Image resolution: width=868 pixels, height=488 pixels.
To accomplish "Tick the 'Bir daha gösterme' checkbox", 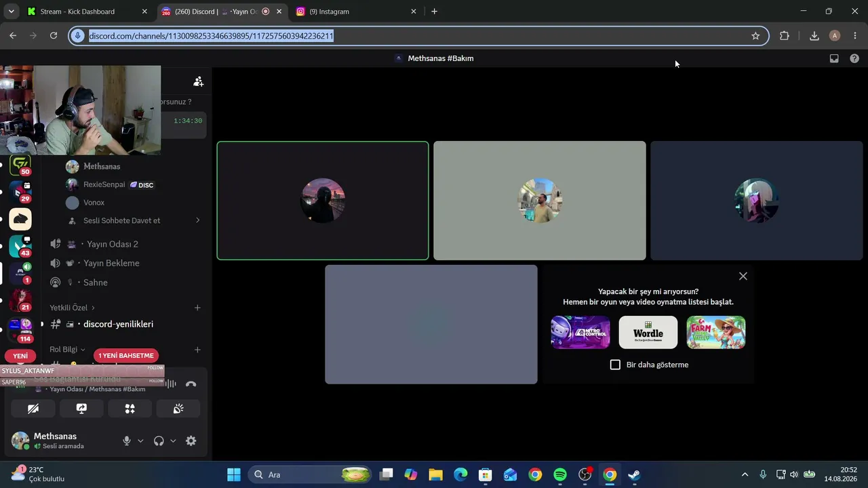I will [615, 365].
